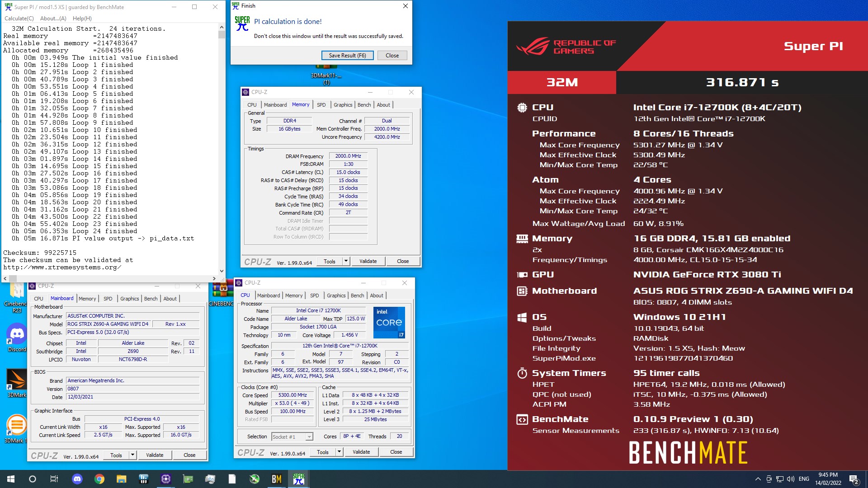Open Graphics tab in Memory CPU-Z window
Image resolution: width=868 pixels, height=488 pixels.
(x=343, y=105)
